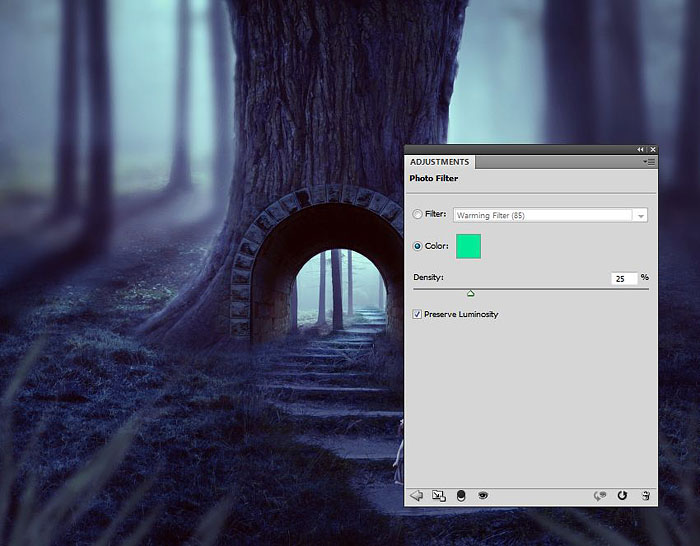Delete this adjustment layer trash icon

(x=645, y=495)
